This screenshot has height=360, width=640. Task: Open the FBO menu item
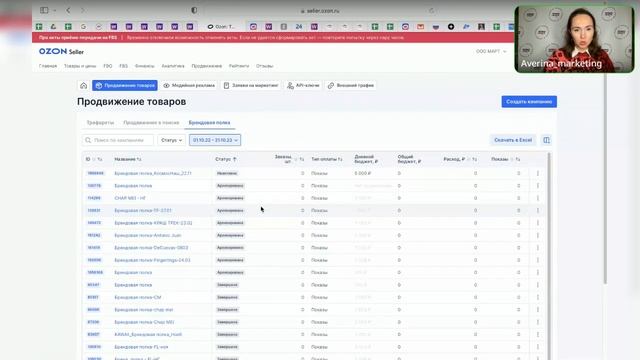pos(108,66)
